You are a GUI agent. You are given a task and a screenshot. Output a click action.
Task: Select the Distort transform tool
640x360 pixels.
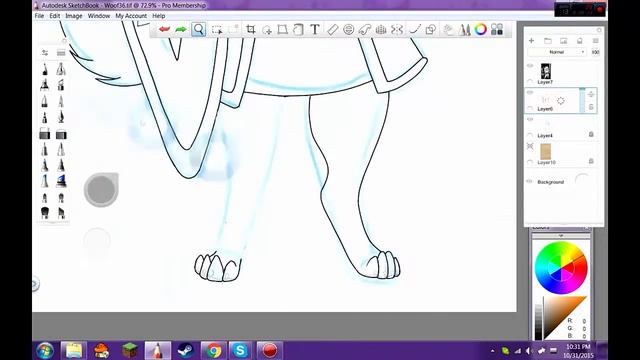pyautogui.click(x=282, y=29)
